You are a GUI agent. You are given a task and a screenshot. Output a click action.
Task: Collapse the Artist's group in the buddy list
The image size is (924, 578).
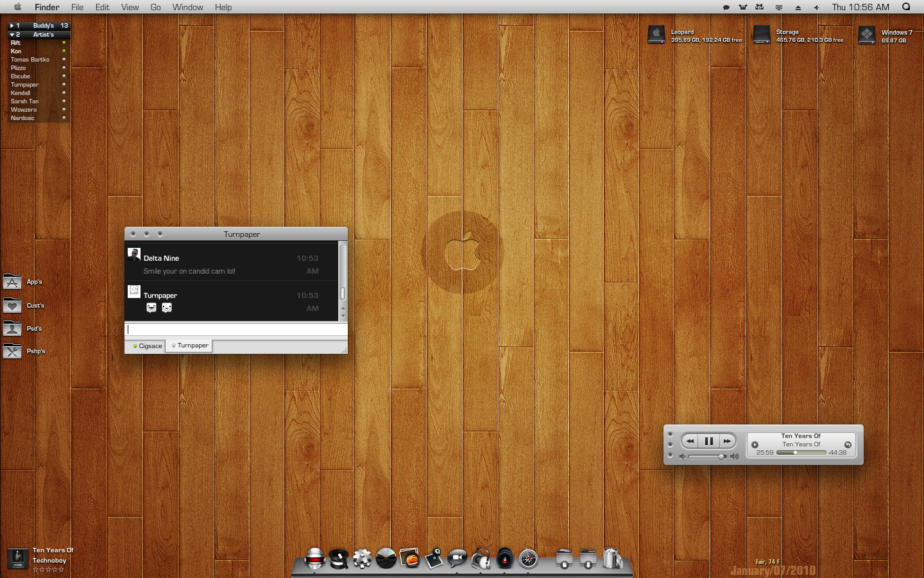pos(12,35)
